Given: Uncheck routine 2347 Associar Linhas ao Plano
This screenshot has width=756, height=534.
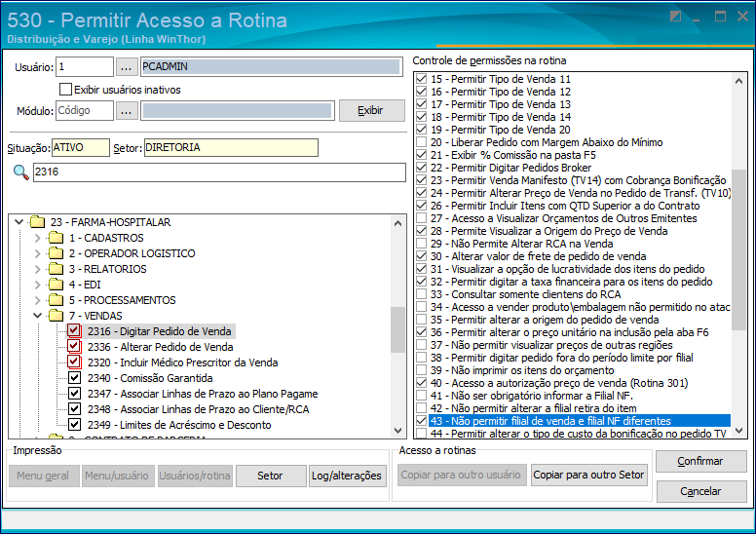Looking at the screenshot, I should (74, 393).
